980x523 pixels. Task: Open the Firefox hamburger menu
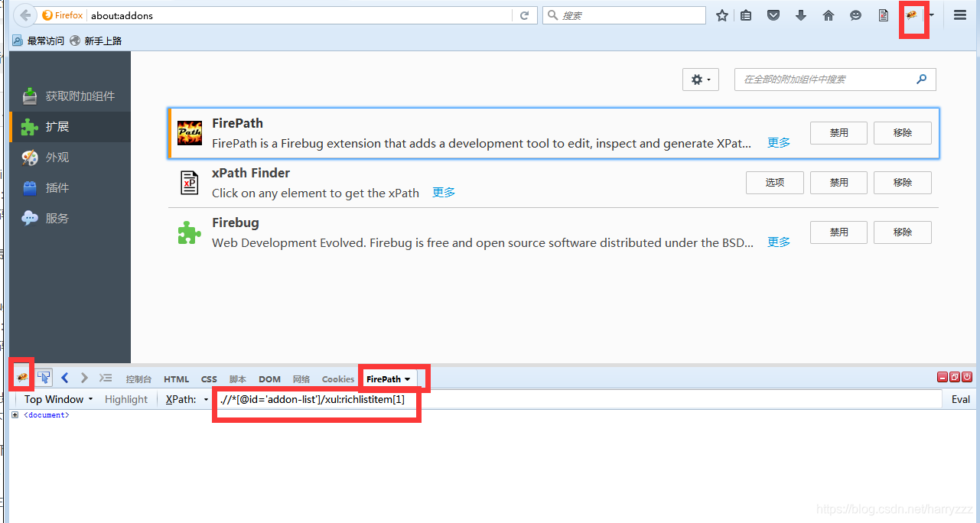click(x=960, y=15)
